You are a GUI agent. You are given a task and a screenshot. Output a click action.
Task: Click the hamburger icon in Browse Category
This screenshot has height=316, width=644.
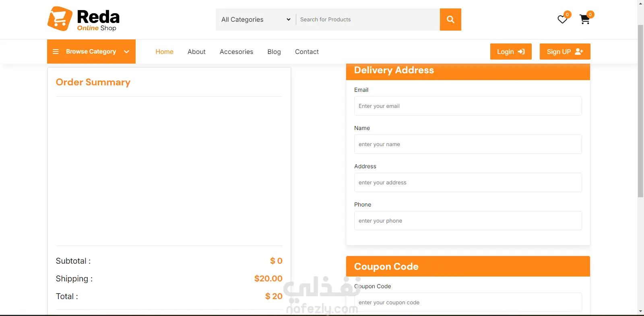pos(56,52)
